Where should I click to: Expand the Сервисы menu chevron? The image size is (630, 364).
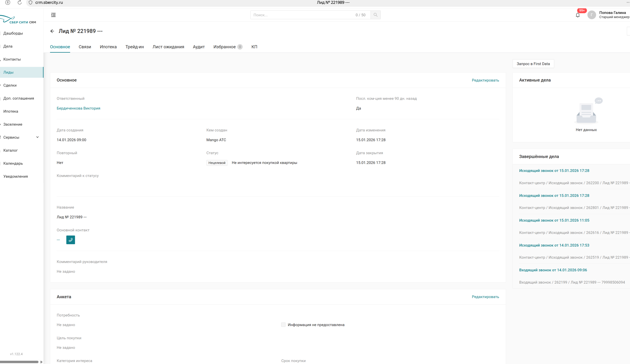37,137
